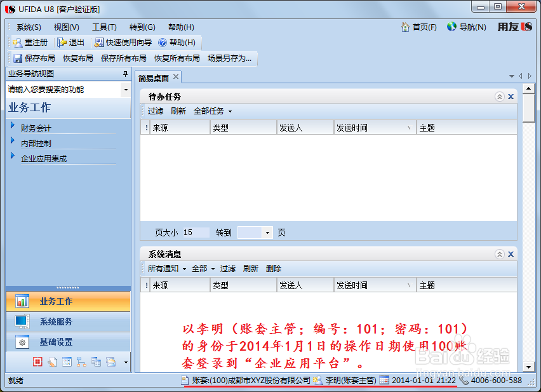Click 过滤 in 系统消息 toolbar
The width and height of the screenshot is (541, 392).
tap(228, 269)
